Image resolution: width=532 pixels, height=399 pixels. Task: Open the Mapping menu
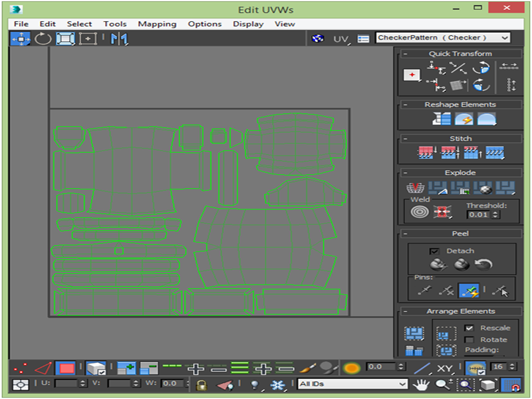coord(157,24)
